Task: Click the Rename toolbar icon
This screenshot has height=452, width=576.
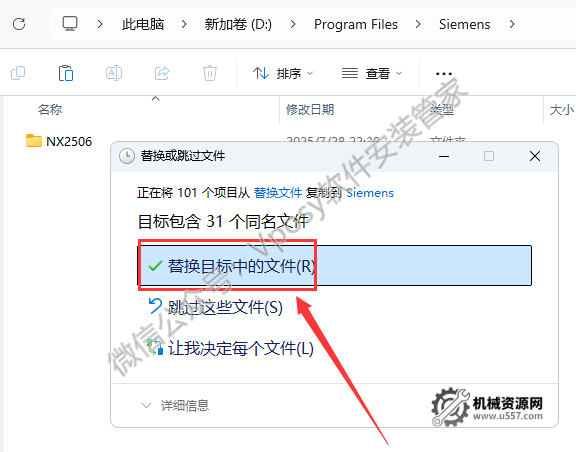Action: pos(114,73)
